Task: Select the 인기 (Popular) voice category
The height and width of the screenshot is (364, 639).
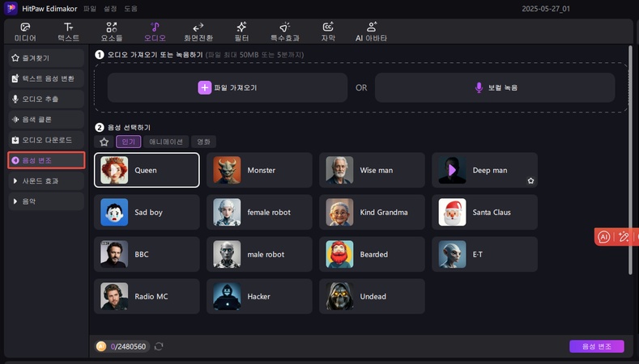Action: click(x=128, y=142)
